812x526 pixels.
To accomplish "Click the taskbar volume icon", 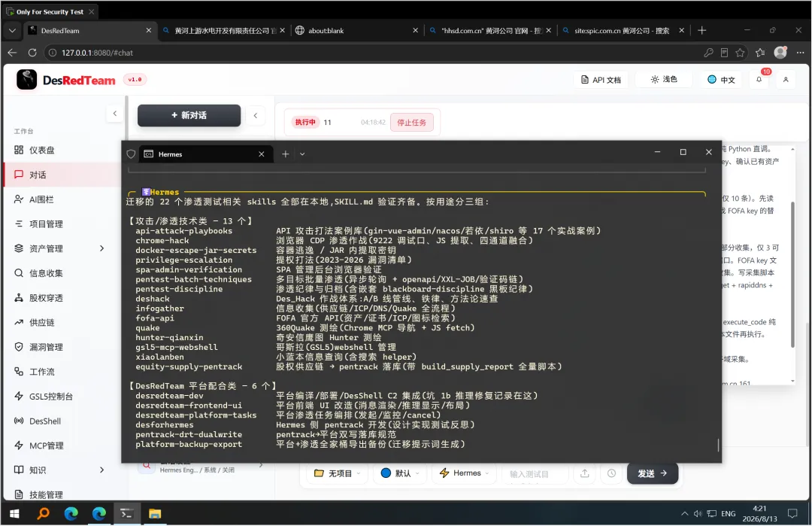I will click(698, 513).
